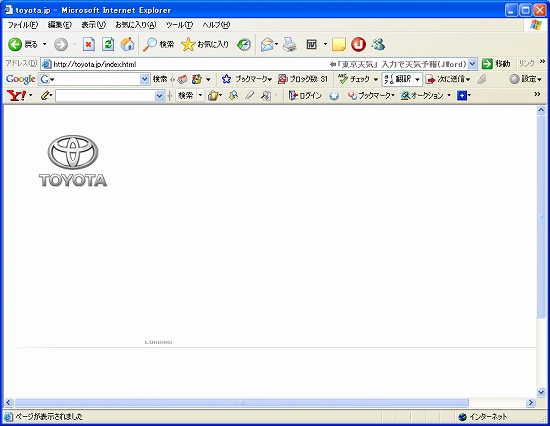The width and height of the screenshot is (550, 426).
Task: Click the Send to button
Action: pyautogui.click(x=448, y=79)
